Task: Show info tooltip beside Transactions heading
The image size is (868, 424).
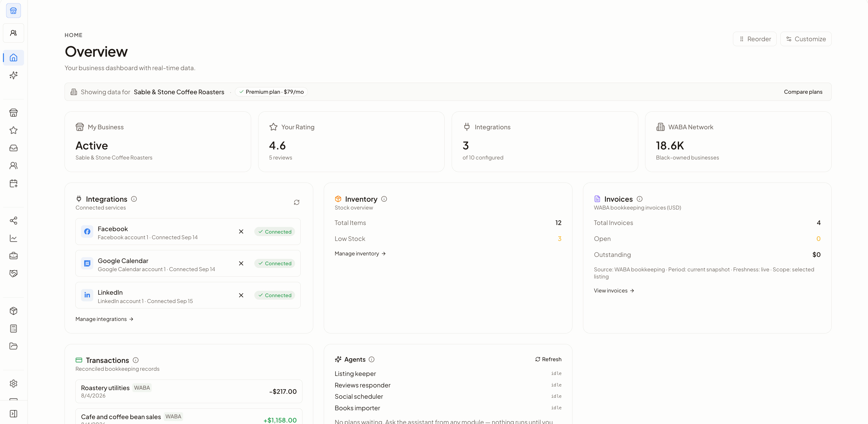Action: pyautogui.click(x=136, y=360)
